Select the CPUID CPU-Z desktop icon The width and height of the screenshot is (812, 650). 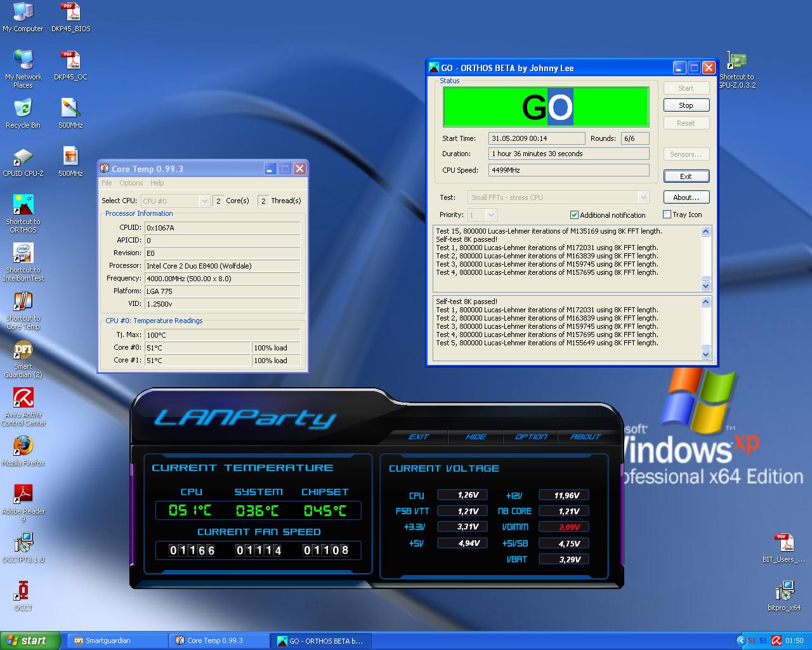pyautogui.click(x=23, y=162)
